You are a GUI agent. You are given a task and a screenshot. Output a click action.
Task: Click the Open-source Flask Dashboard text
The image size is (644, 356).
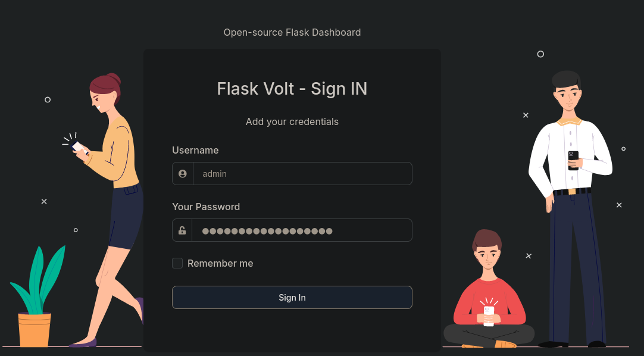coord(292,32)
